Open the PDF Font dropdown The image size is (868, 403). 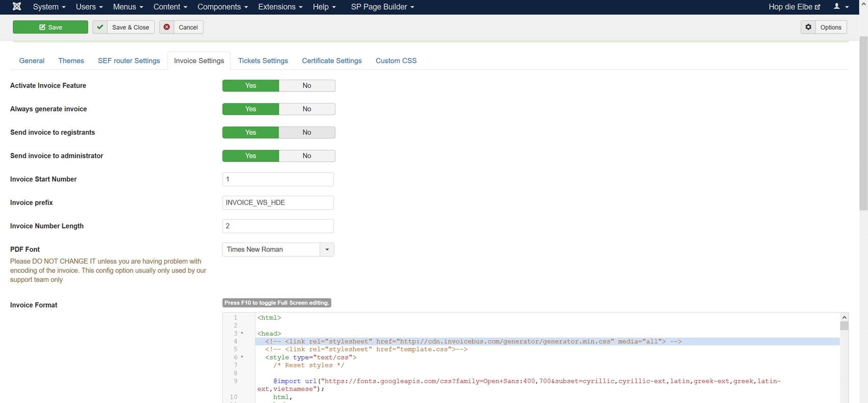(x=278, y=249)
